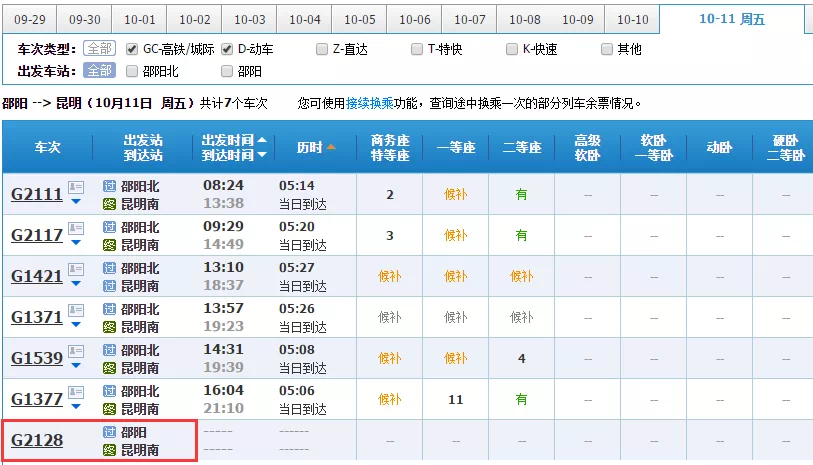813x465 pixels.
Task: Click the pass-through icon beside G2117's 邵阳北
Action: [109, 227]
